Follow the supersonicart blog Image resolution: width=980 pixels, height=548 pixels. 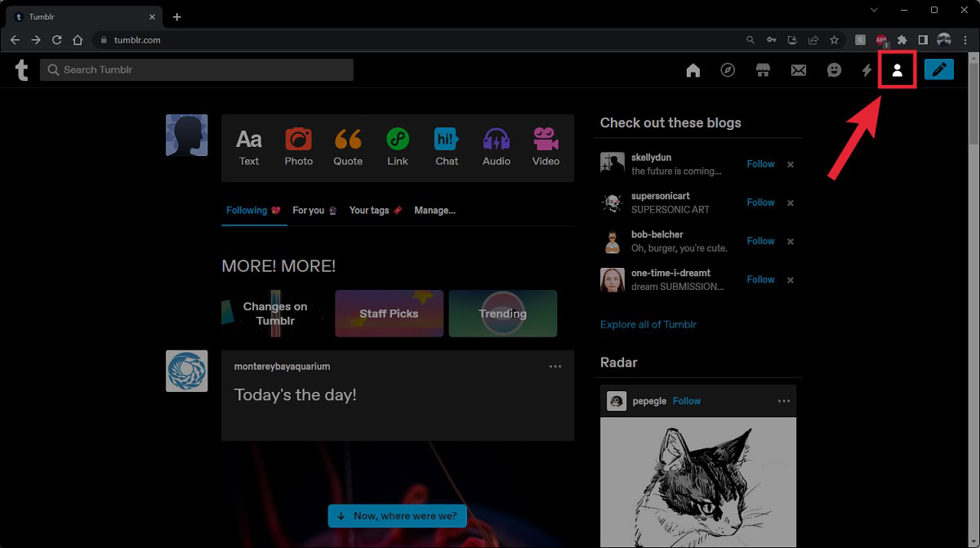coord(760,203)
